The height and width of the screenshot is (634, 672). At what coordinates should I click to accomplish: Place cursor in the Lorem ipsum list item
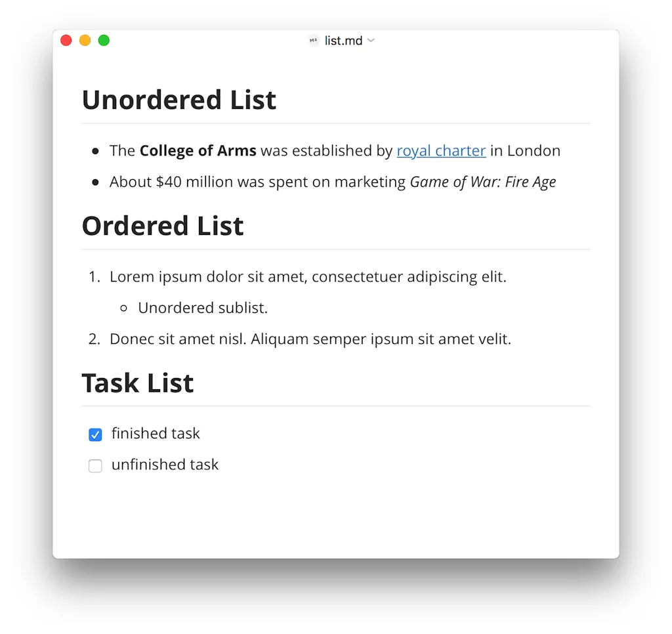(307, 277)
